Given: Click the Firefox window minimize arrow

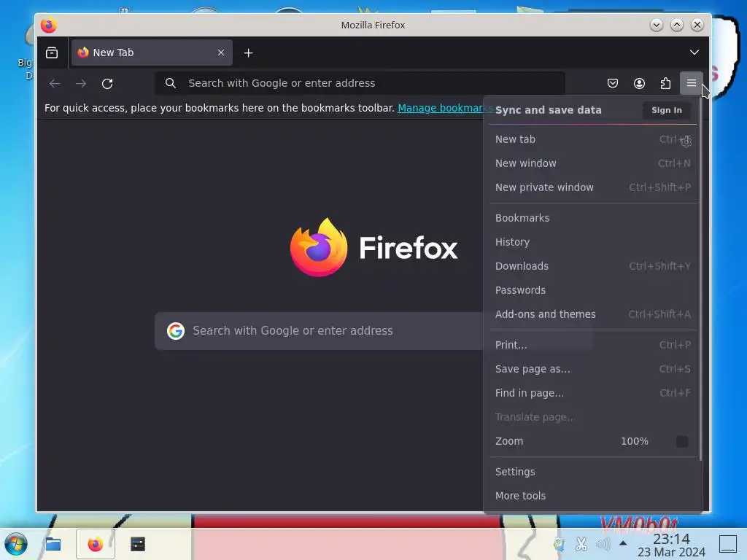Looking at the screenshot, I should (656, 25).
